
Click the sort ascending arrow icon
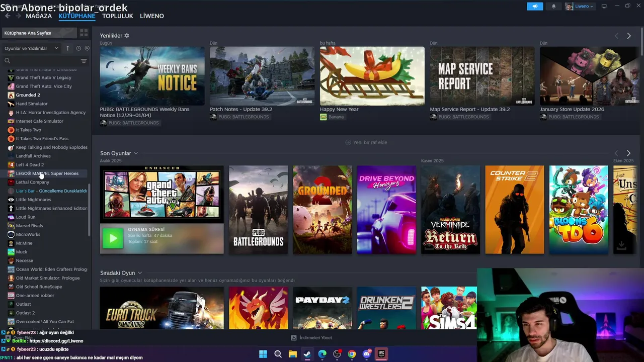[x=68, y=48]
